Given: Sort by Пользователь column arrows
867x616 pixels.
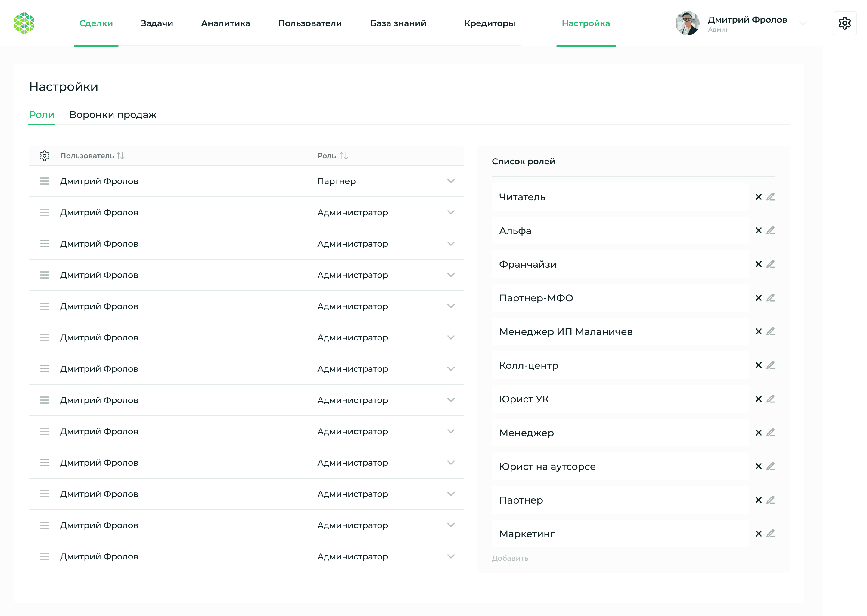Looking at the screenshot, I should (x=121, y=156).
